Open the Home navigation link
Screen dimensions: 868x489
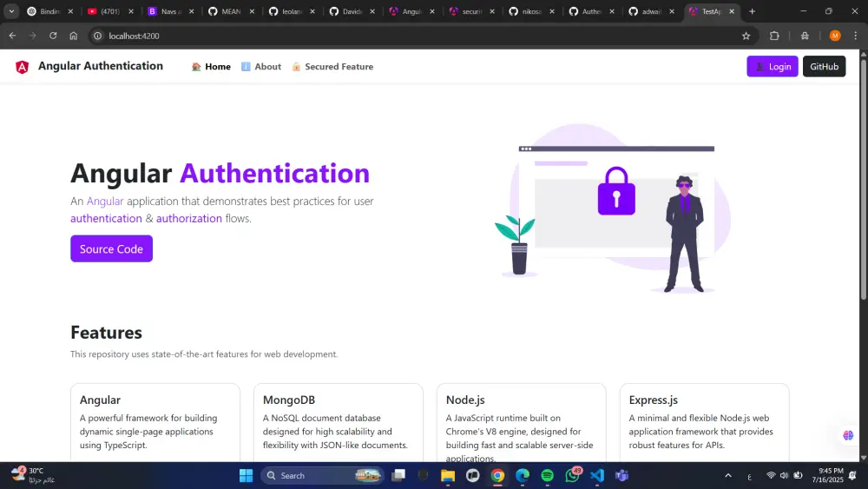tap(211, 67)
